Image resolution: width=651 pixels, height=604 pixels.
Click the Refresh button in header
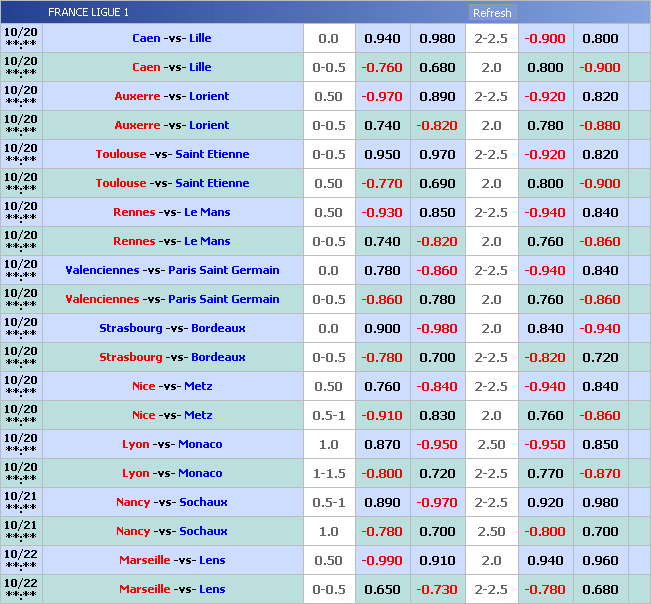pos(492,13)
